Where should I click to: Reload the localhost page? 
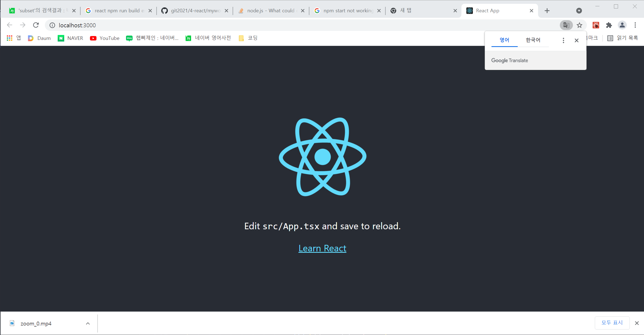pos(36,25)
